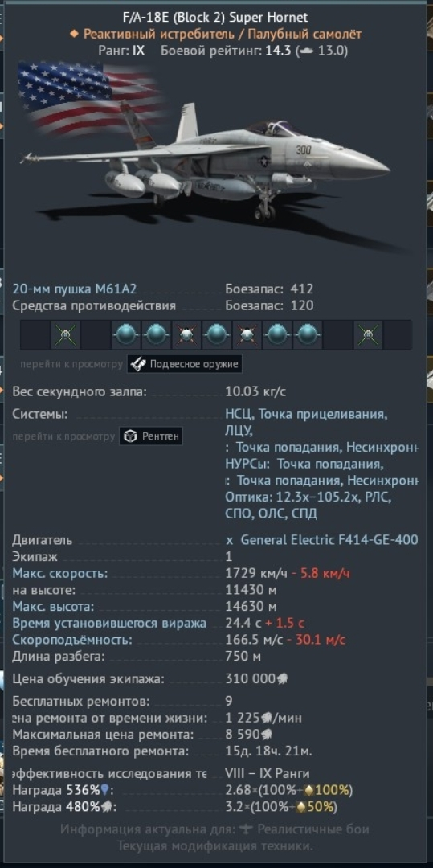Click the tank icon beside rating 13.0
The width and height of the screenshot is (433, 868).
[306, 51]
